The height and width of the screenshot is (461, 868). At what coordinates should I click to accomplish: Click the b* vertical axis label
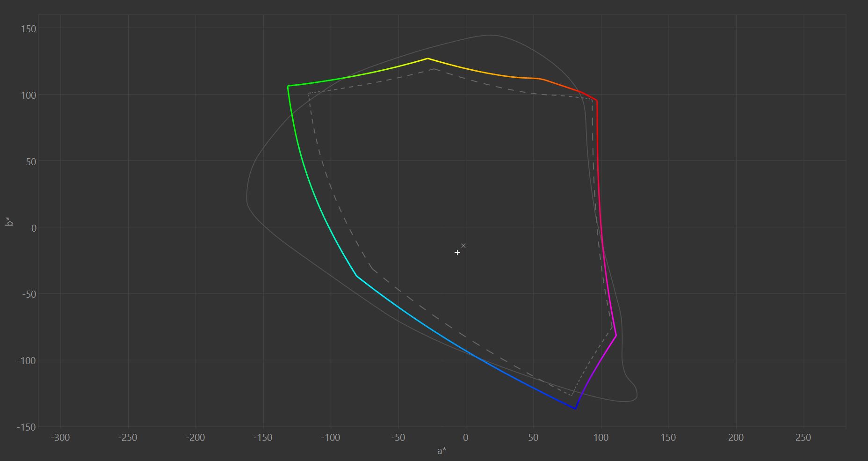click(x=9, y=221)
